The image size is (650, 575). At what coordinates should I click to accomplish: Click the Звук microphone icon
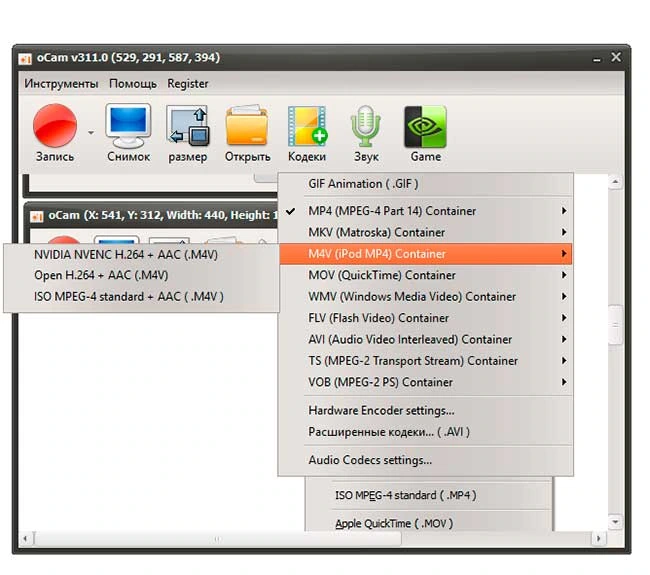point(366,126)
